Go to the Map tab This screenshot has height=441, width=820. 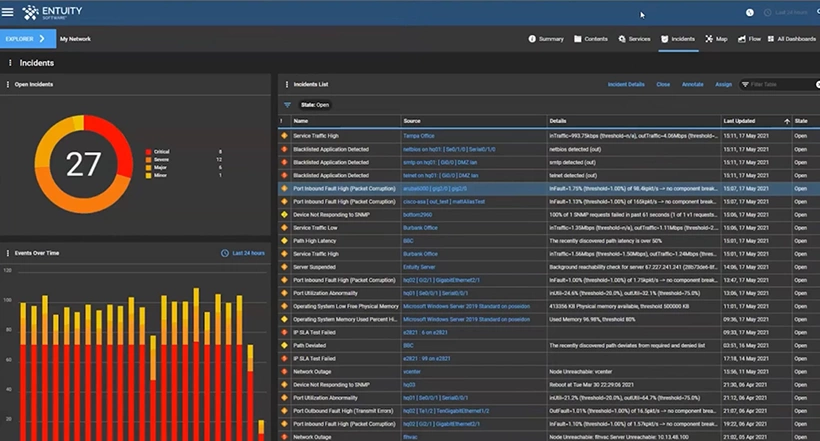(x=716, y=39)
